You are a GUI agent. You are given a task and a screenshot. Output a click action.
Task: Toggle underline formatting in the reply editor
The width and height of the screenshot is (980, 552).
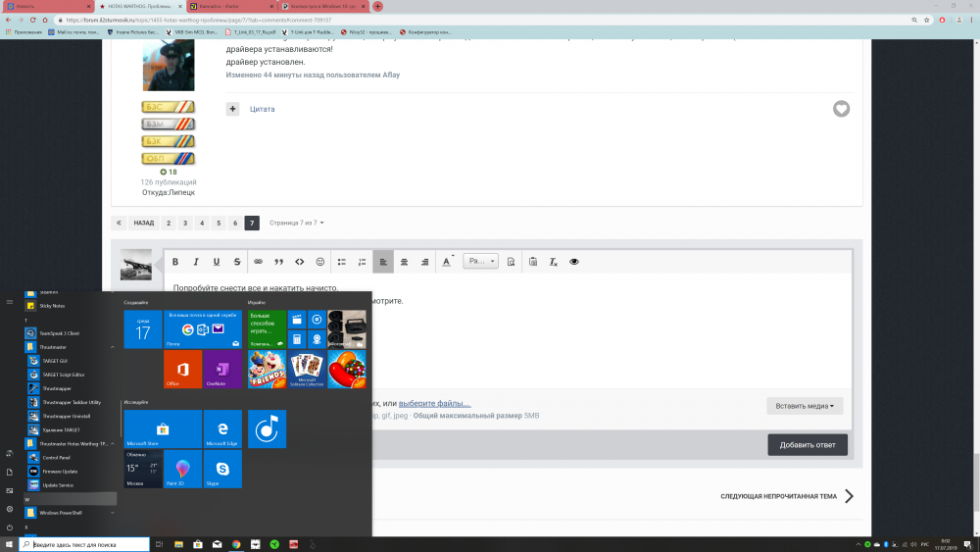(217, 262)
